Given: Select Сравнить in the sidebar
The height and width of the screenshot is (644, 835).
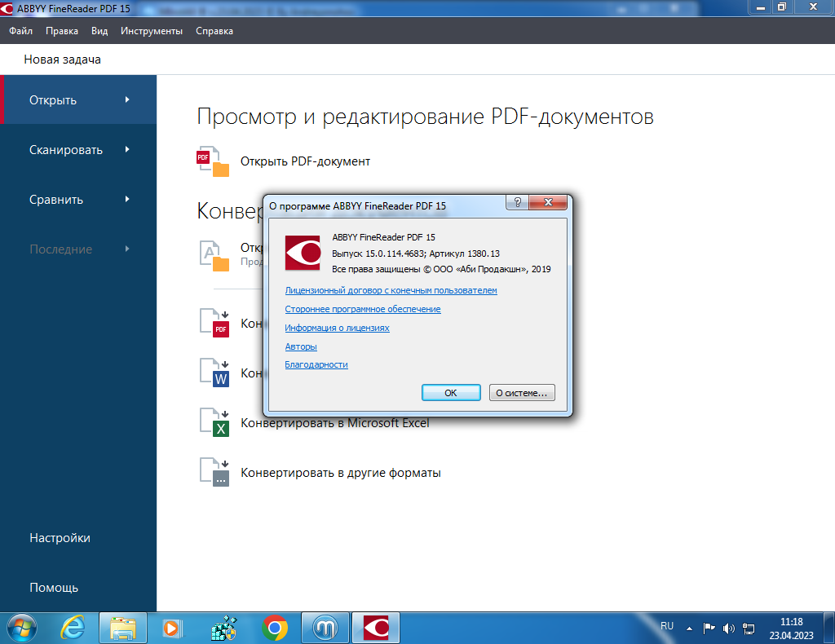Looking at the screenshot, I should (78, 199).
